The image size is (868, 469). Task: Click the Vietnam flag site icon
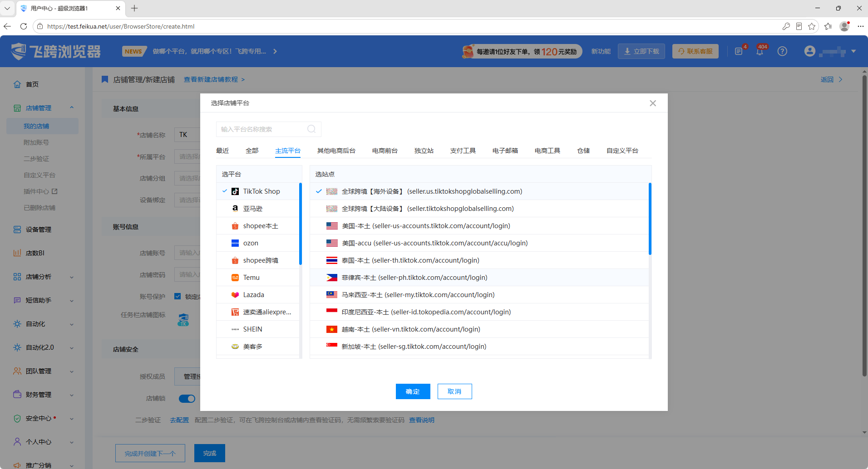click(x=332, y=329)
